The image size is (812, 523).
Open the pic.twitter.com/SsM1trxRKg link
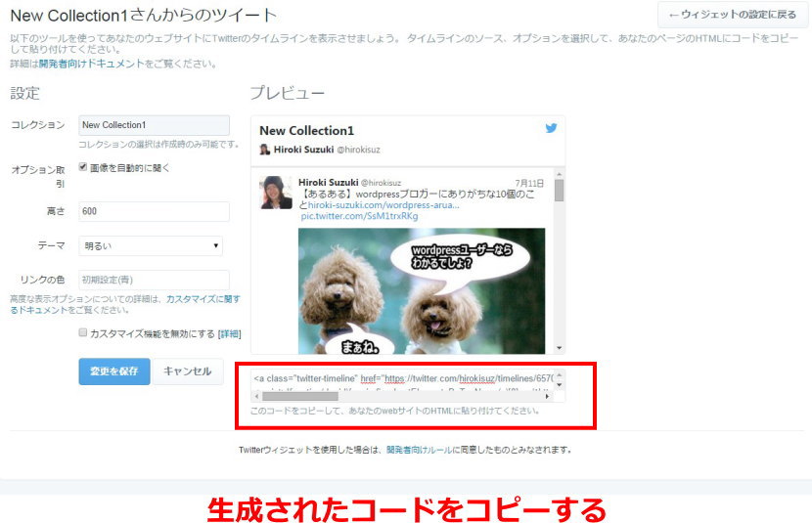click(x=359, y=216)
